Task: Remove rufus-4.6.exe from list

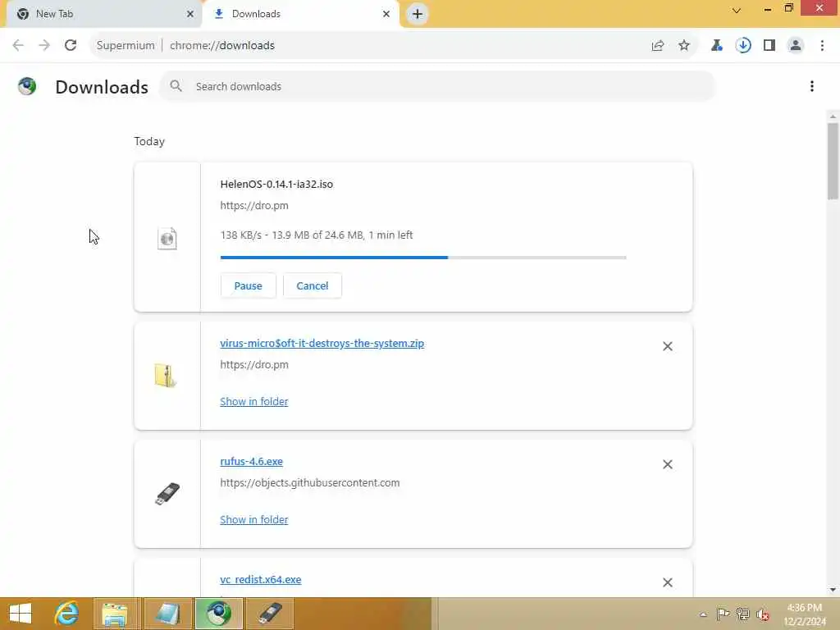Action: [668, 464]
